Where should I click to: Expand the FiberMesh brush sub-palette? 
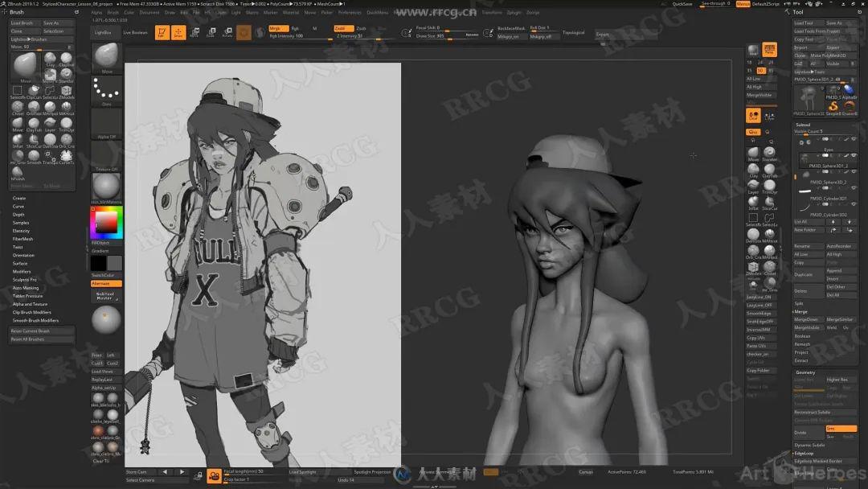coord(23,239)
